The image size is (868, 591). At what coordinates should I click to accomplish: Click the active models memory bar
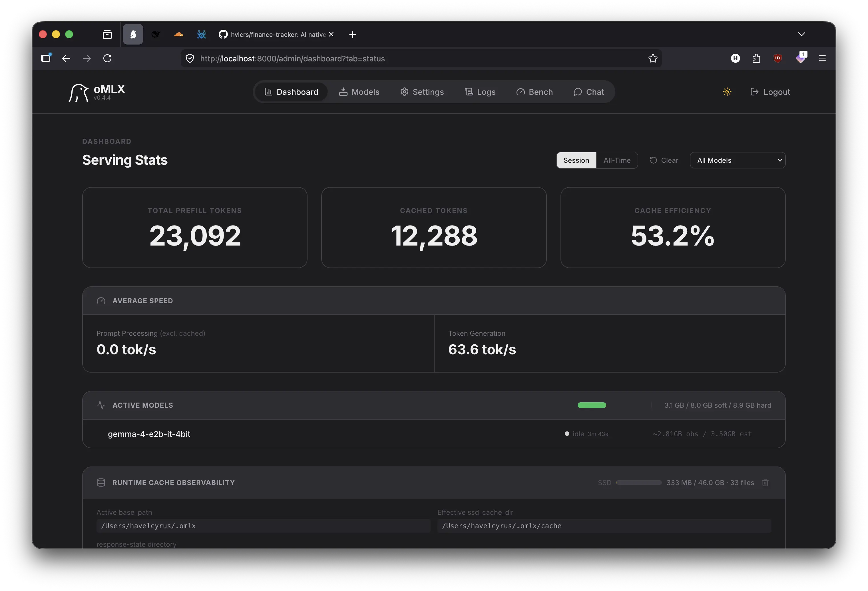coord(592,405)
